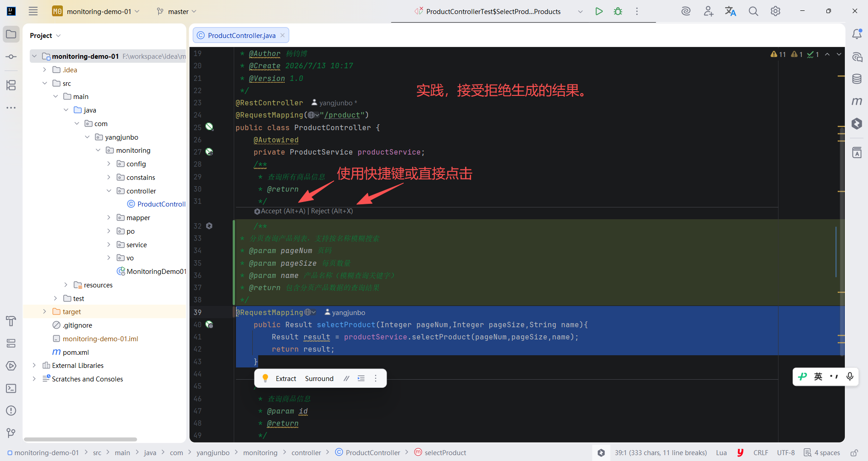Screen dimensions: 868x461
Task: Open IDE settings gear
Action: pos(775,11)
